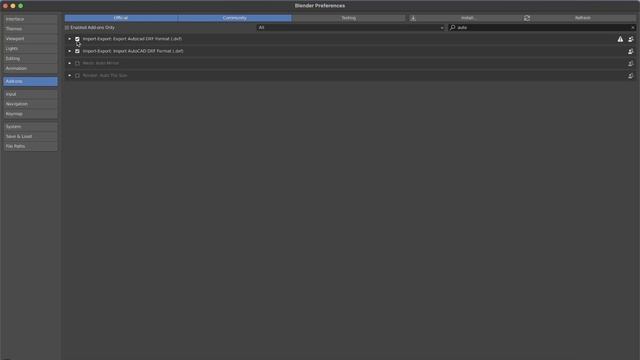The image size is (640, 360).
Task: Click the Render: Auto Tile Size name
Action: (x=105, y=76)
